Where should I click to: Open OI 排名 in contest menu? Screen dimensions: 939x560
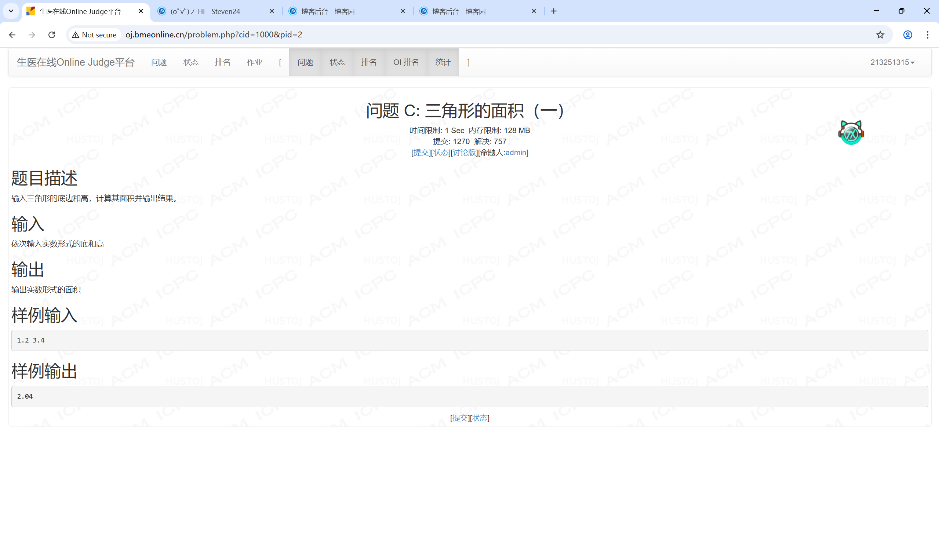click(x=406, y=62)
